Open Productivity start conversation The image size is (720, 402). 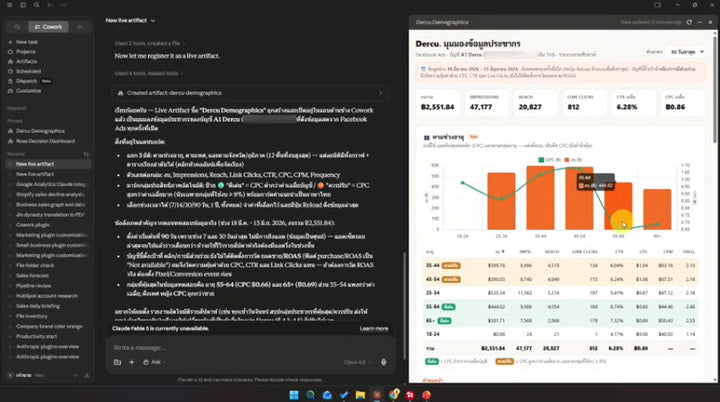coord(48,336)
